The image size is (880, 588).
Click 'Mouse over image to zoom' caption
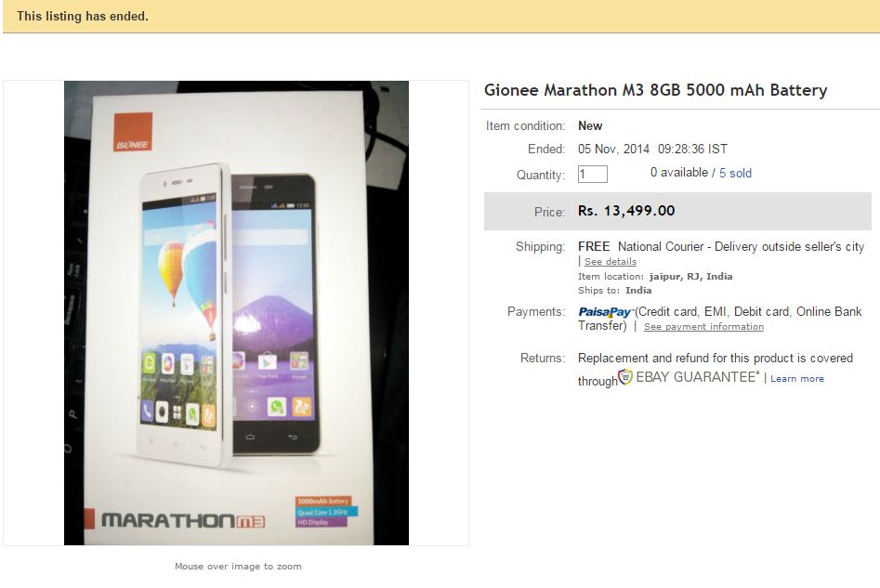(x=238, y=566)
